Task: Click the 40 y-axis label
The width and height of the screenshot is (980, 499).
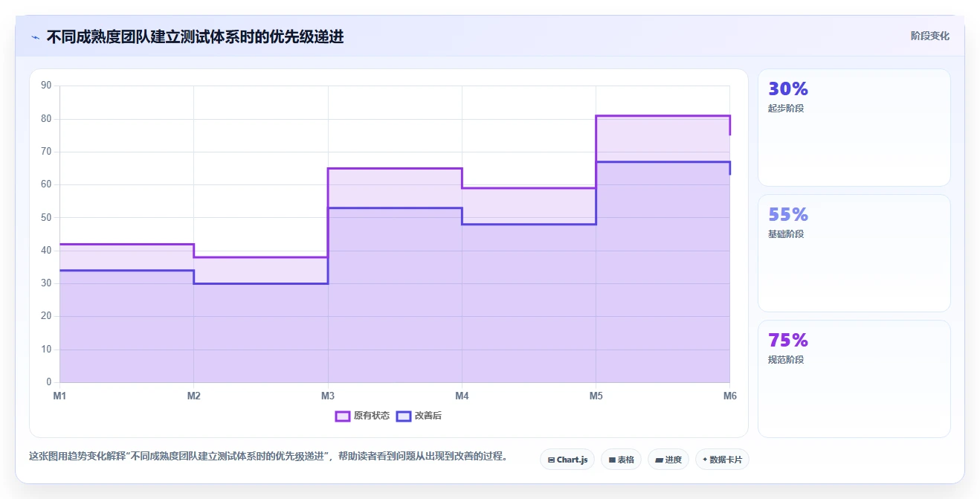Action: [x=46, y=251]
